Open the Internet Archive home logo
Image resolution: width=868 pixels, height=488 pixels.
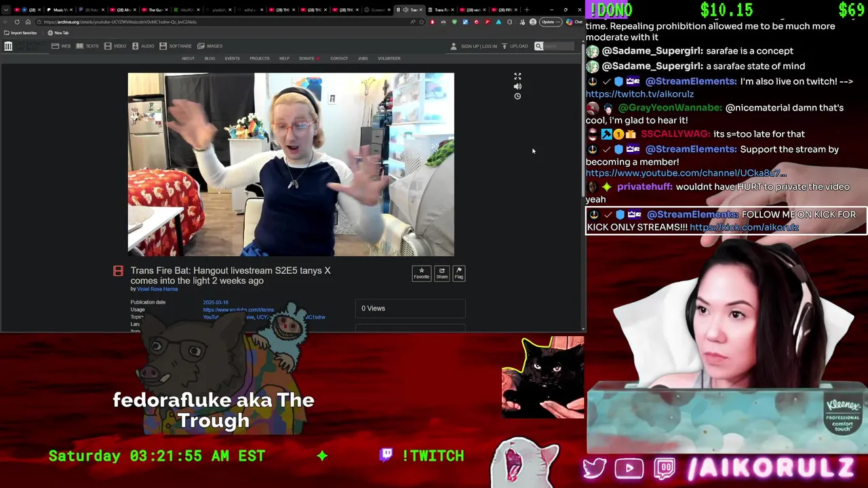pos(8,46)
